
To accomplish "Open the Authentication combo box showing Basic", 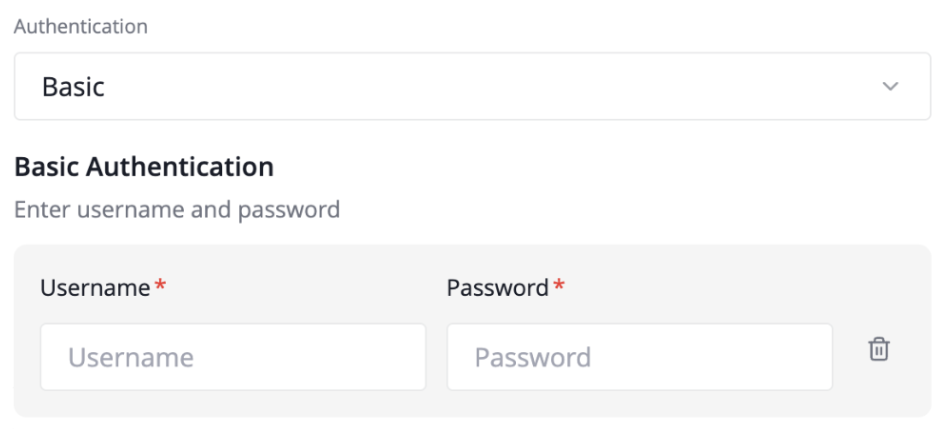I will 472,87.
